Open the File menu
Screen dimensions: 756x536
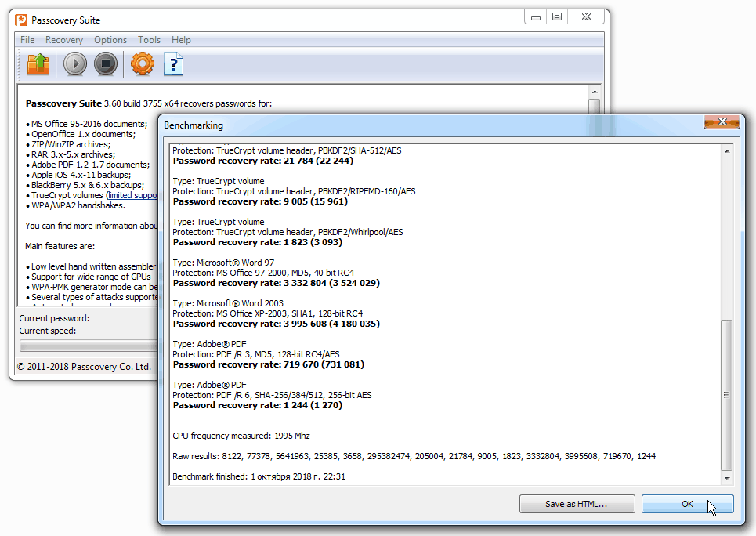click(x=27, y=40)
